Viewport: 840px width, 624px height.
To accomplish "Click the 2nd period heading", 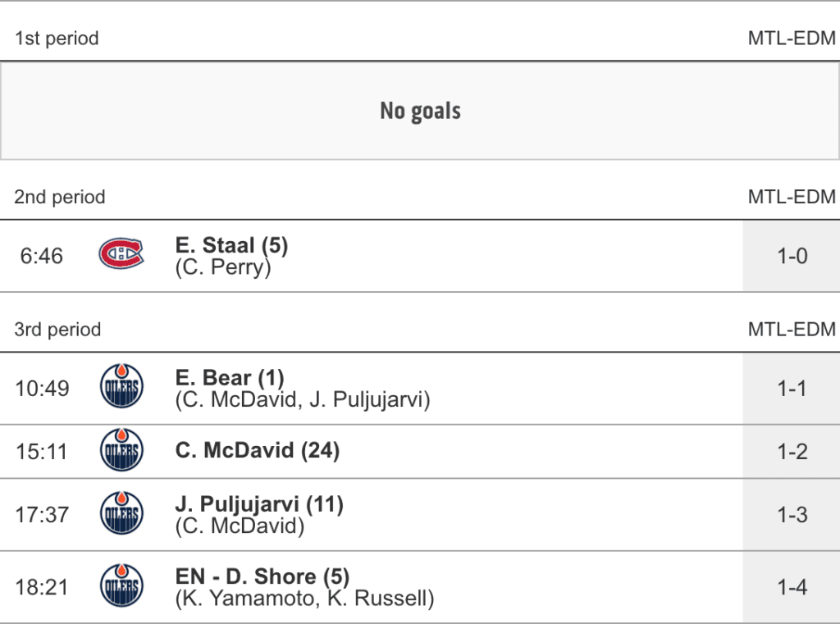I will click(60, 197).
